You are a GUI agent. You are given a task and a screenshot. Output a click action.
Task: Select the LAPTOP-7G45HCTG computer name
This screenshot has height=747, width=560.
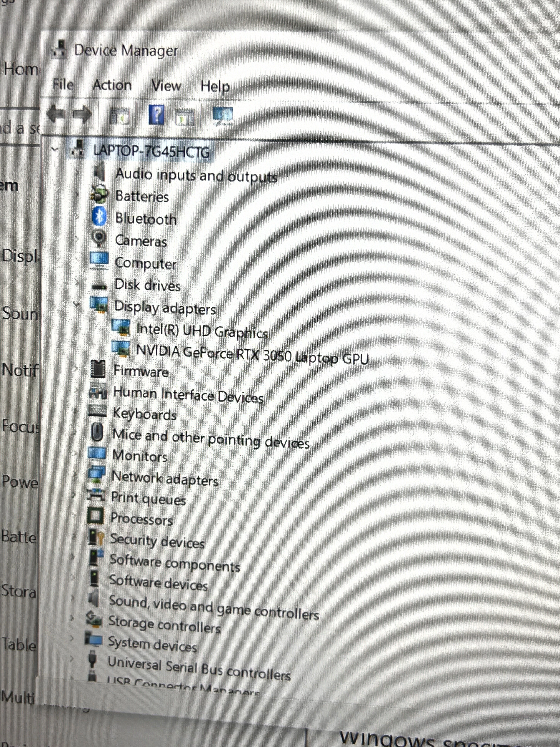151,151
